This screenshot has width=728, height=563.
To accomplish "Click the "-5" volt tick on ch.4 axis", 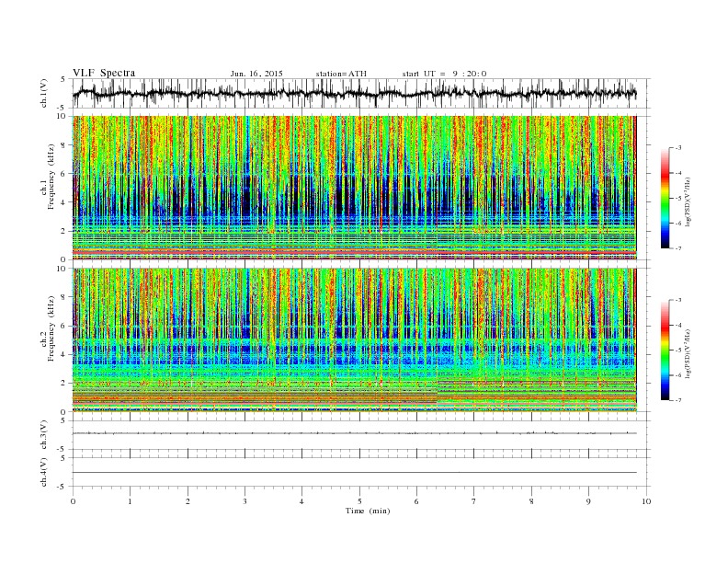I will [63, 487].
